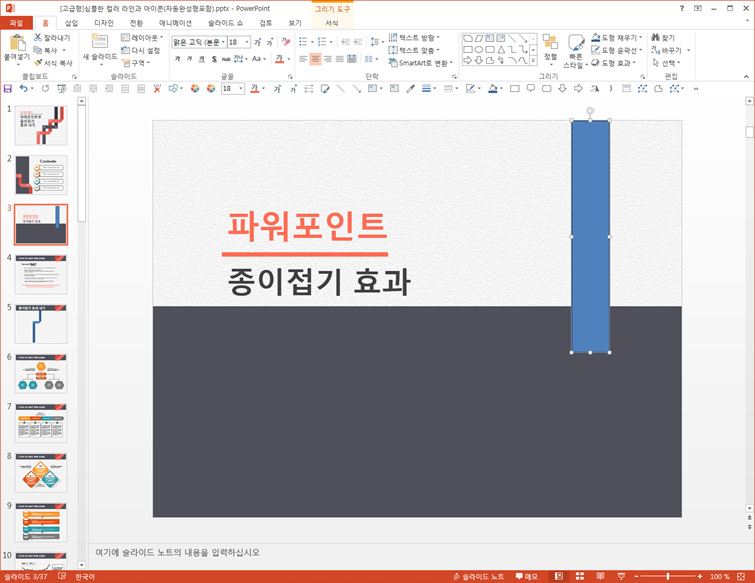The width and height of the screenshot is (755, 583).
Task: Open Shape Outline (도형 윤곽선) menu
Action: (x=617, y=50)
